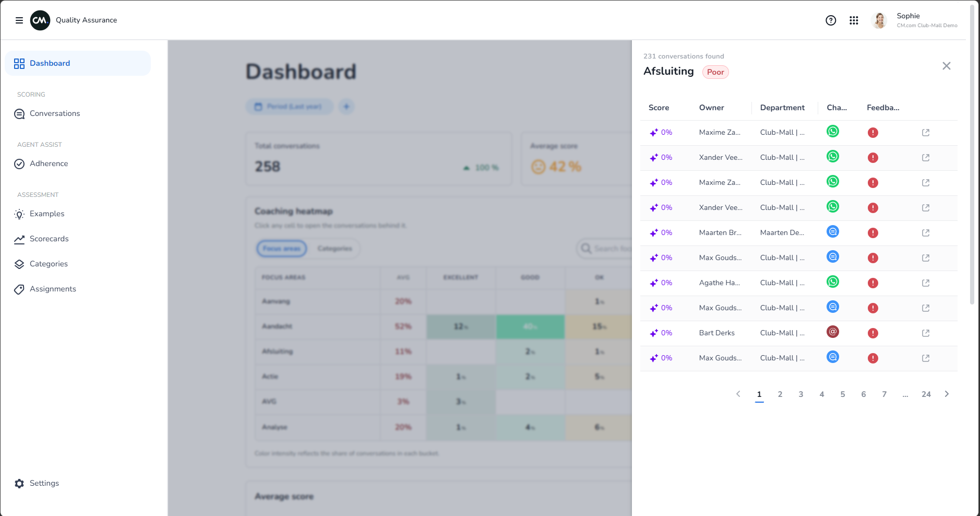Click the Maarten Br... owner cell

720,233
